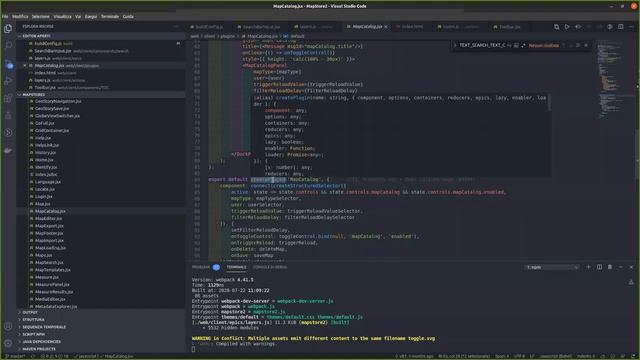Open the terminal selector dropdown '1: npm'
This screenshot has width=640, height=360.
(x=552, y=267)
